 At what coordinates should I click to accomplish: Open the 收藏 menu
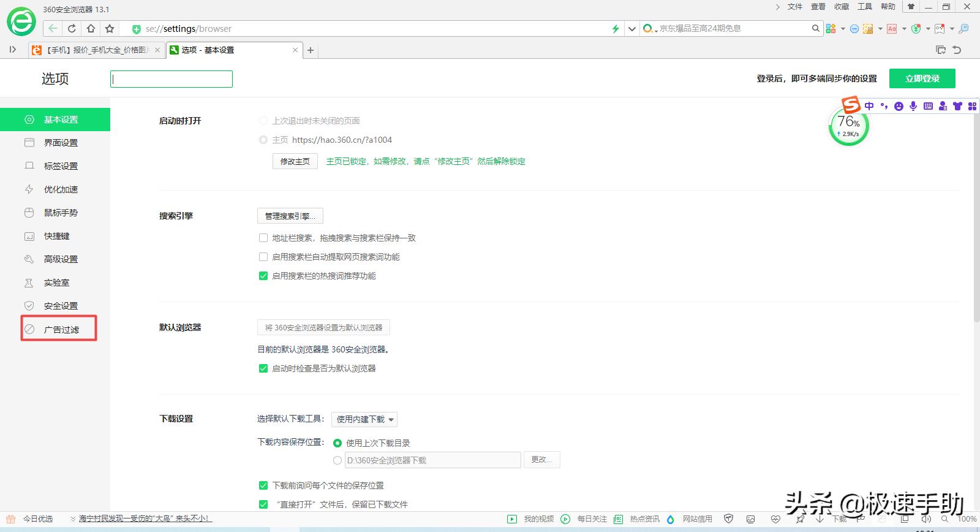point(842,7)
